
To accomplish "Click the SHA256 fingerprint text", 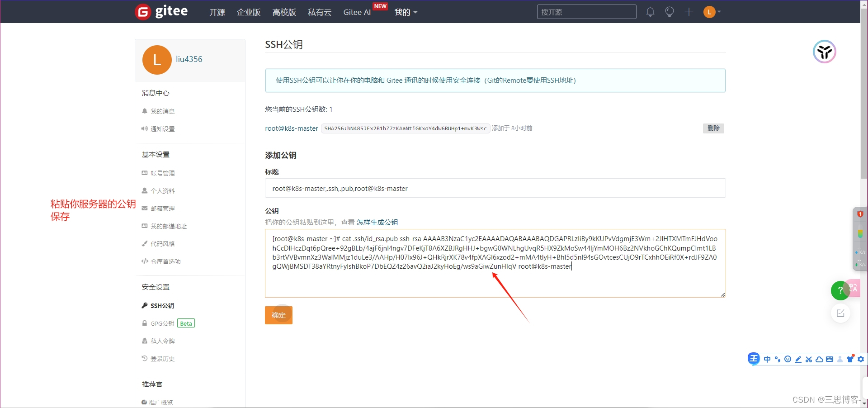I will 406,128.
